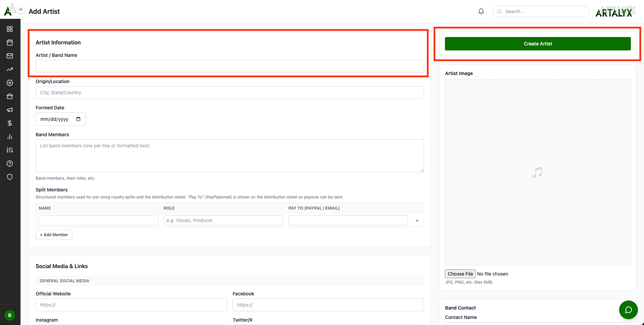Focus the Origin/Location field

pyautogui.click(x=230, y=93)
